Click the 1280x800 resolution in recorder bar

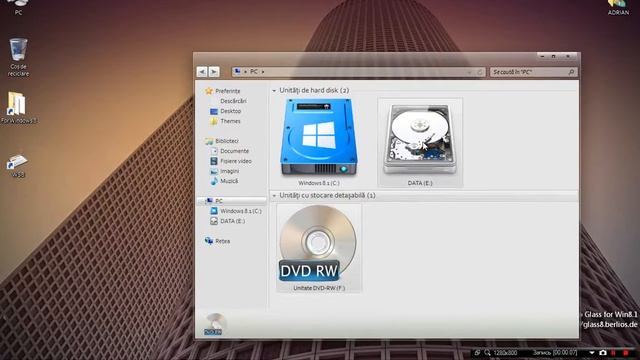[x=505, y=353]
